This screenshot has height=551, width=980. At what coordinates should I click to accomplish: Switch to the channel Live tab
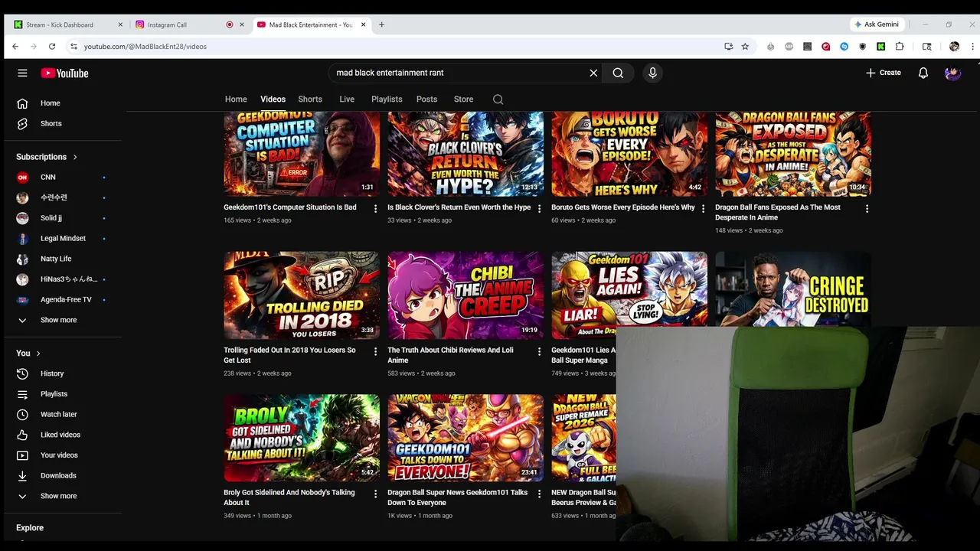347,99
